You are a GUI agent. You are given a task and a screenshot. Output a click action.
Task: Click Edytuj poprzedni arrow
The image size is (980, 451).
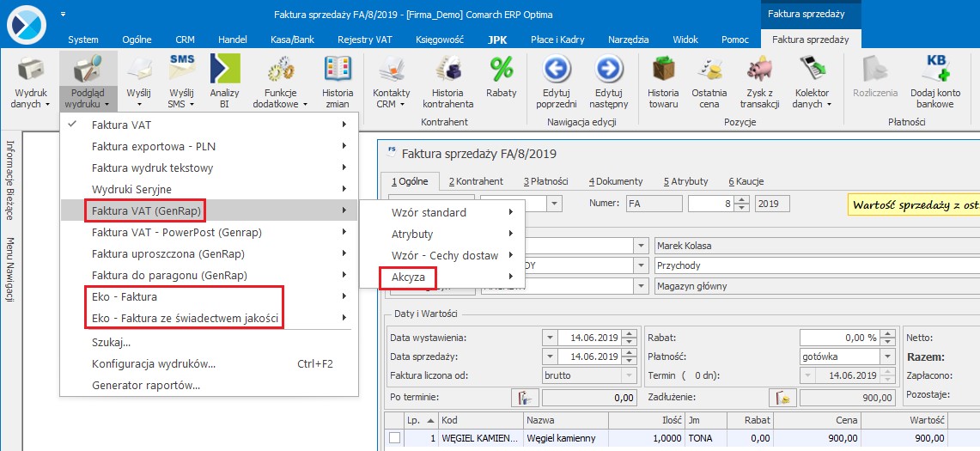coord(557,69)
